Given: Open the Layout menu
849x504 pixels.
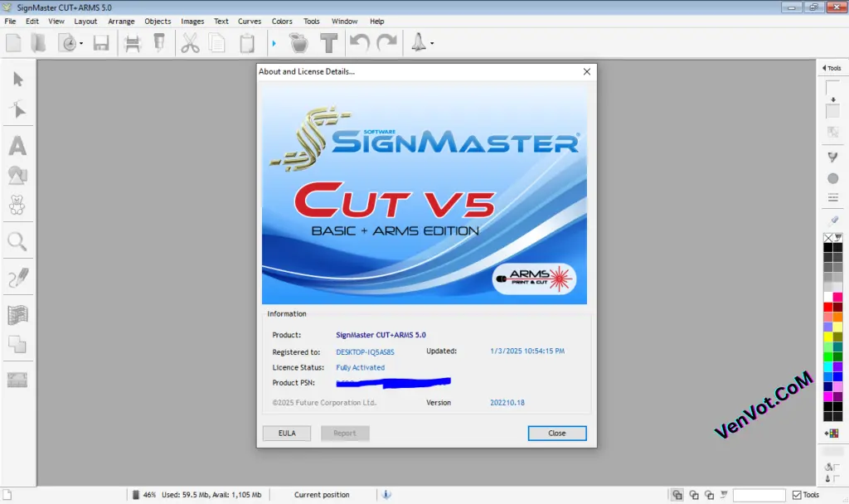Looking at the screenshot, I should (85, 21).
